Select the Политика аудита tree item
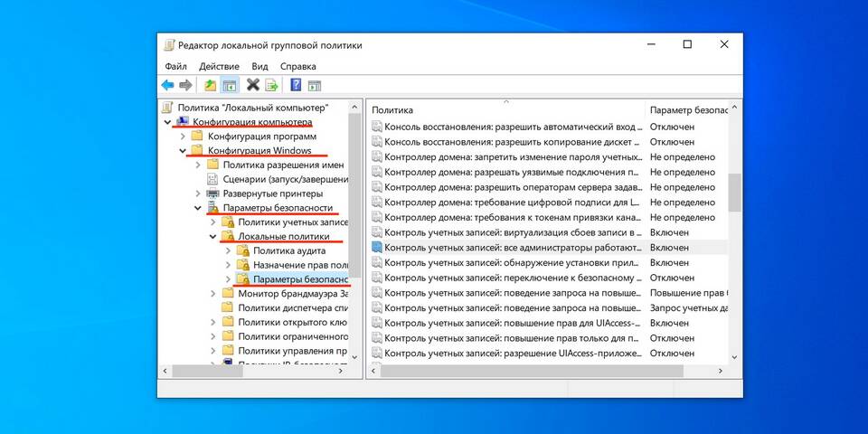 286,250
